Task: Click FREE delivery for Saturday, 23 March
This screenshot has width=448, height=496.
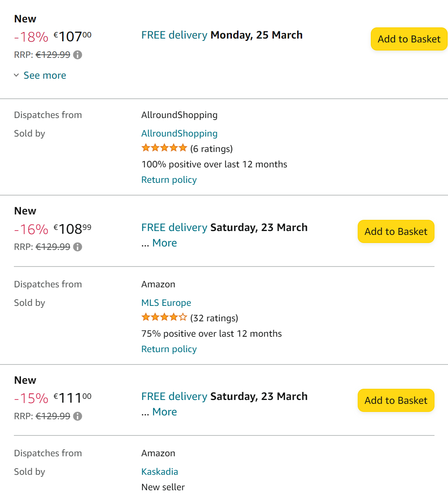Action: click(x=174, y=228)
